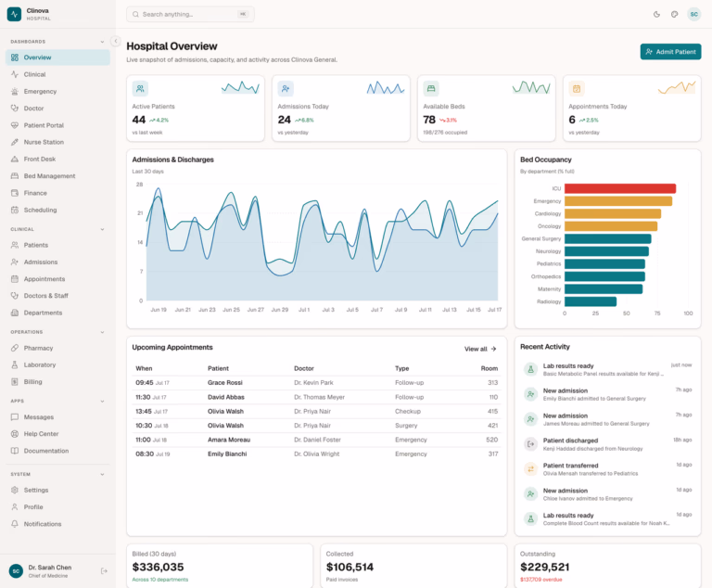
Task: Click the logout icon beside Dr. Sarah Chen
Action: (104, 570)
